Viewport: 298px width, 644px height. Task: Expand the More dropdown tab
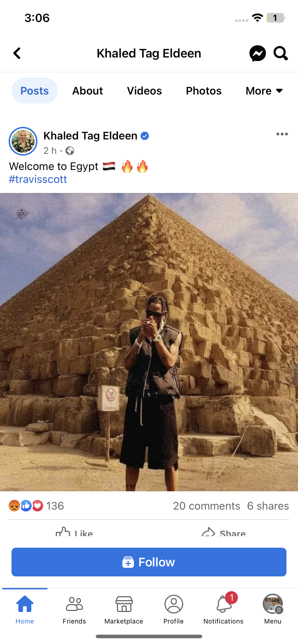264,91
